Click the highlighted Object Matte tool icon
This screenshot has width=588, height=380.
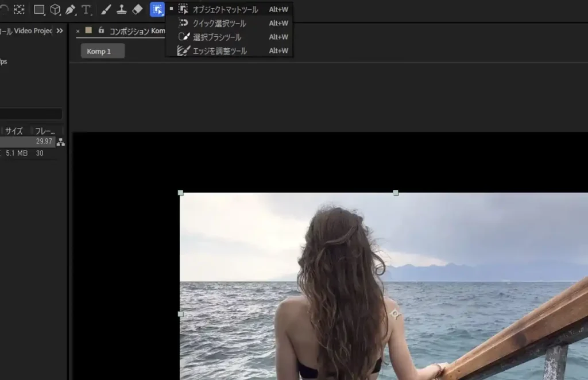tap(157, 10)
